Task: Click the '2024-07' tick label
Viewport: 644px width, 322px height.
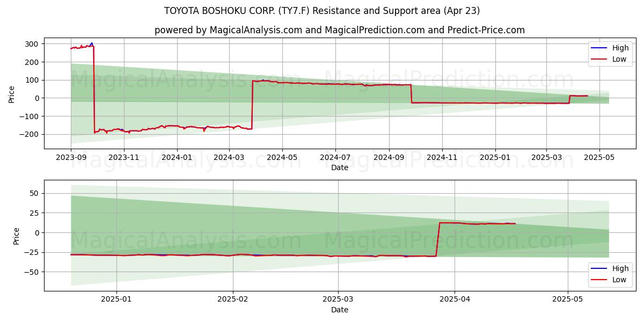Action: [335, 158]
